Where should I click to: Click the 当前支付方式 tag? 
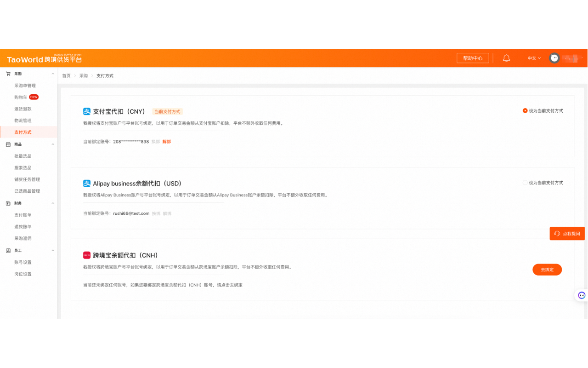click(168, 112)
